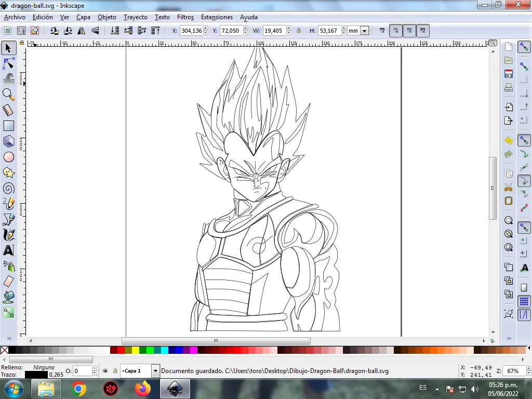Select the Star polygon tool
This screenshot has height=399, width=532.
coord(8,172)
